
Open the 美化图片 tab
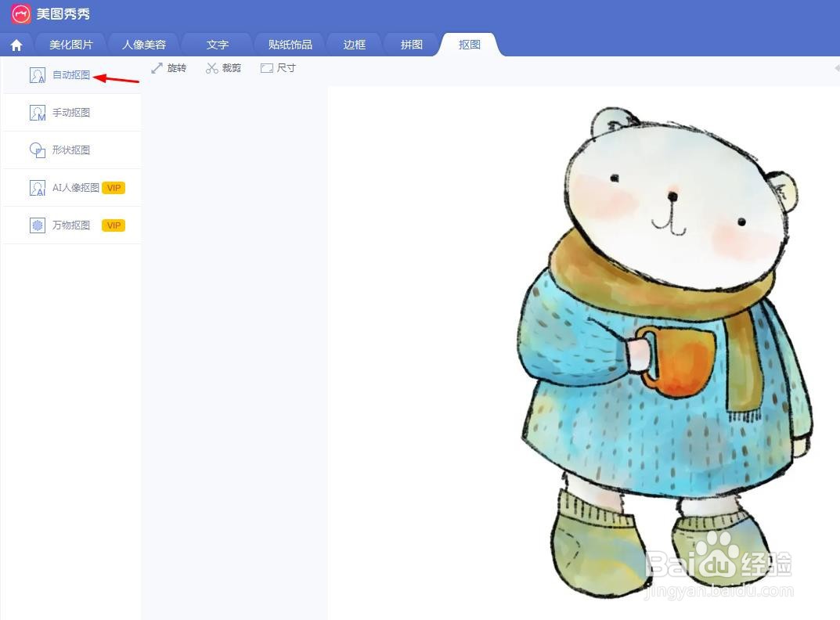tap(71, 45)
